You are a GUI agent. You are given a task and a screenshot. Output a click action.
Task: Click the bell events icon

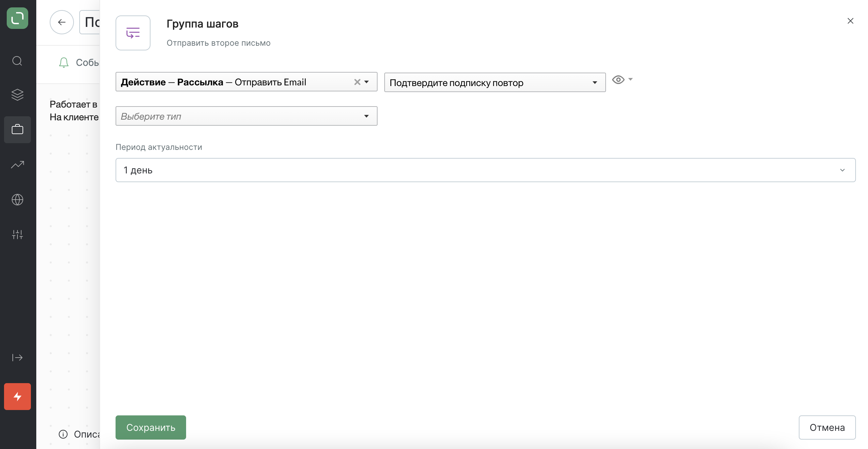click(x=64, y=63)
